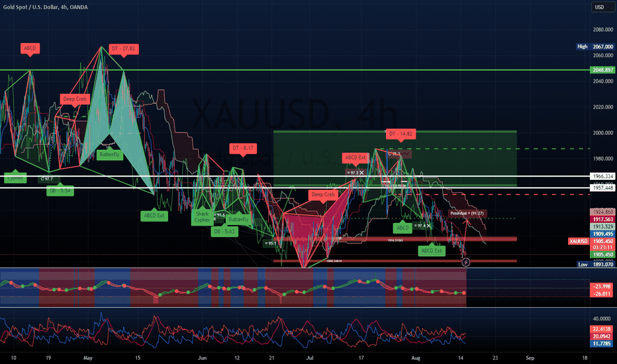Click the Aug date on time axis
617x364 pixels.
click(x=416, y=357)
